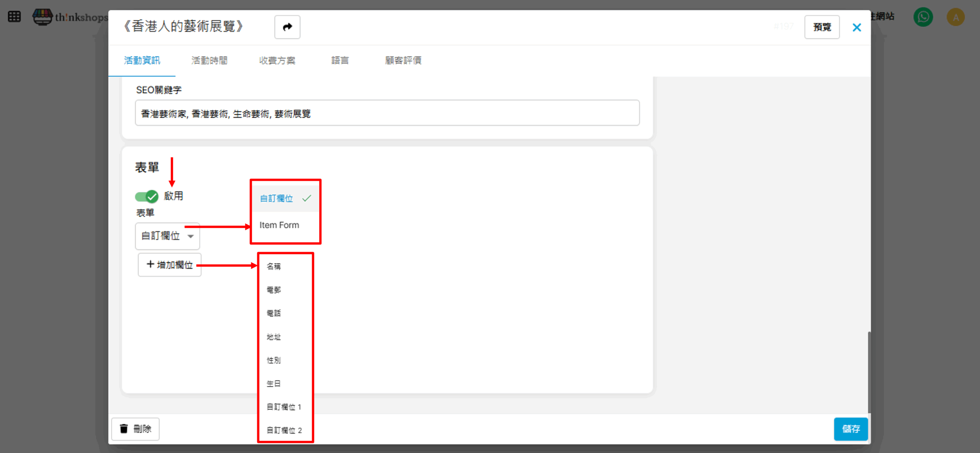This screenshot has width=980, height=453.
Task: Click into the SEO關鍵字 input field
Action: 387,113
